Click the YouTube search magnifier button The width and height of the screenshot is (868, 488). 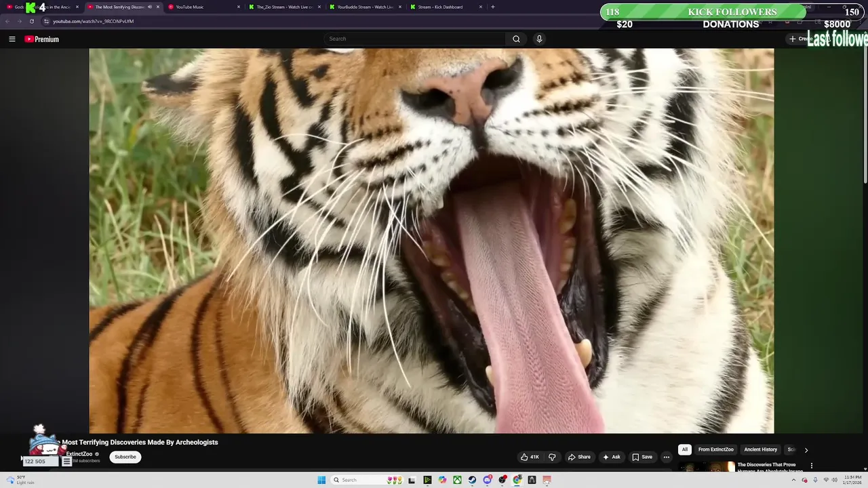click(x=516, y=39)
